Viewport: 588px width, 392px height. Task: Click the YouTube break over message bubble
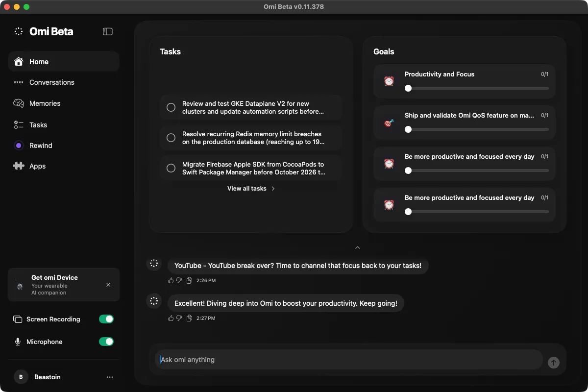click(298, 266)
